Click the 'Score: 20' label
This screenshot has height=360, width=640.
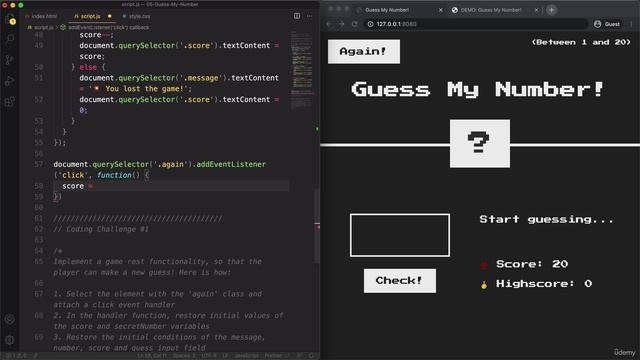[x=532, y=264]
